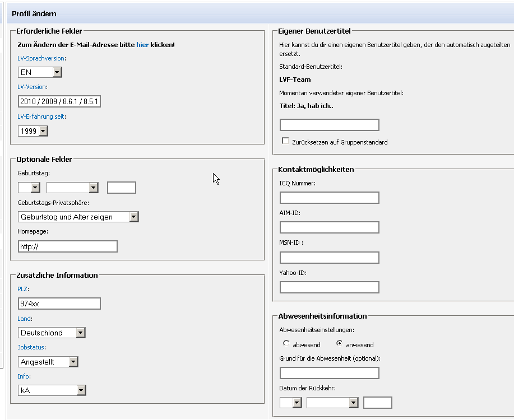
Task: Open the Info label link
Action: (24, 376)
